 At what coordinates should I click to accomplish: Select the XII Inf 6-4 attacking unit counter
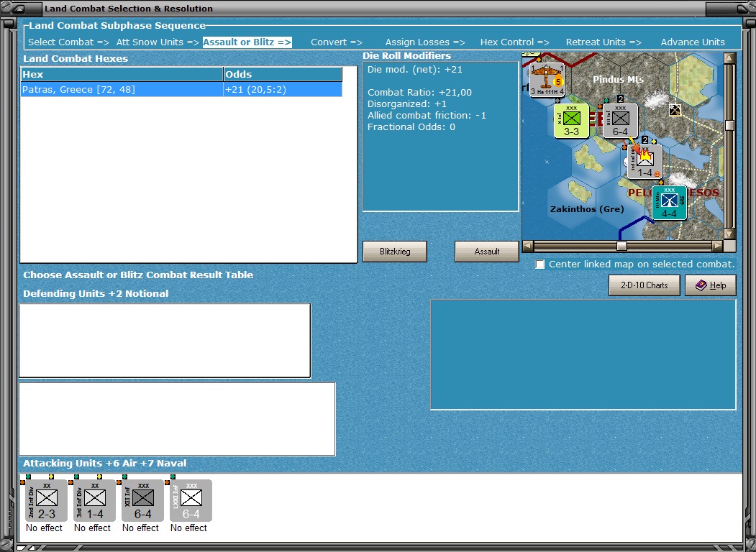coord(142,500)
